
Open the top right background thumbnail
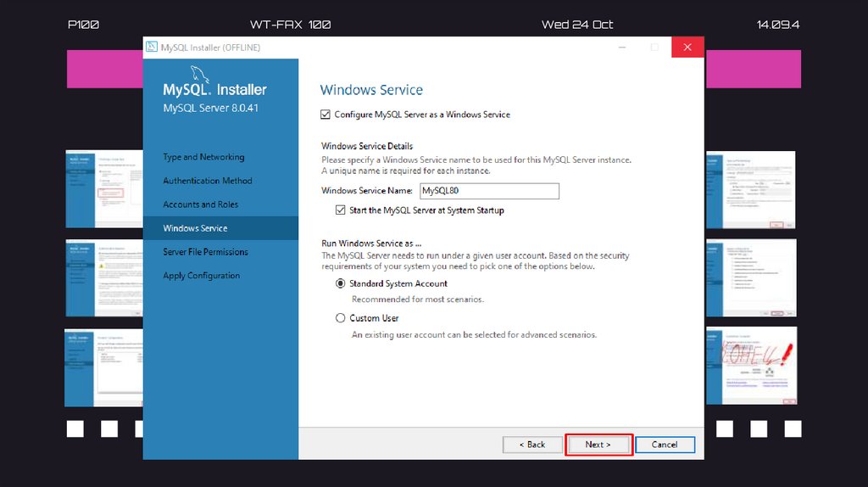pyautogui.click(x=751, y=189)
